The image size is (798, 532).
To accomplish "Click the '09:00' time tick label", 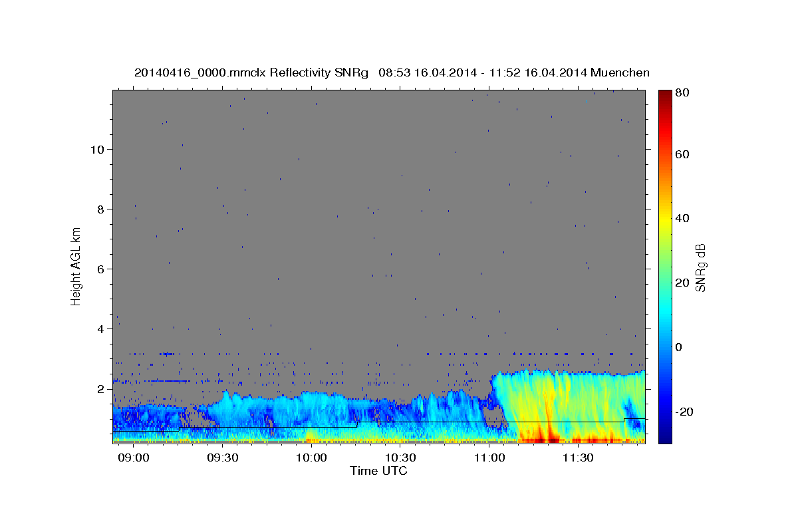I will click(x=134, y=458).
